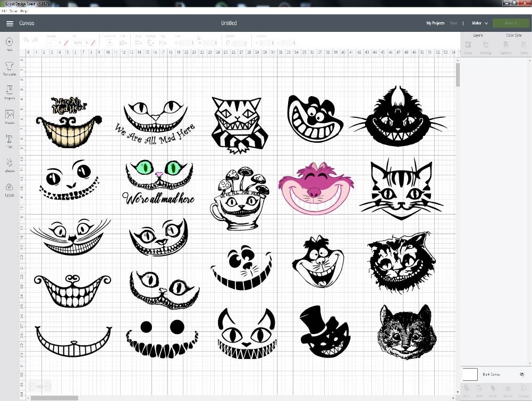Image resolution: width=532 pixels, height=401 pixels.
Task: Click the Y position input field
Action: [x=288, y=42]
